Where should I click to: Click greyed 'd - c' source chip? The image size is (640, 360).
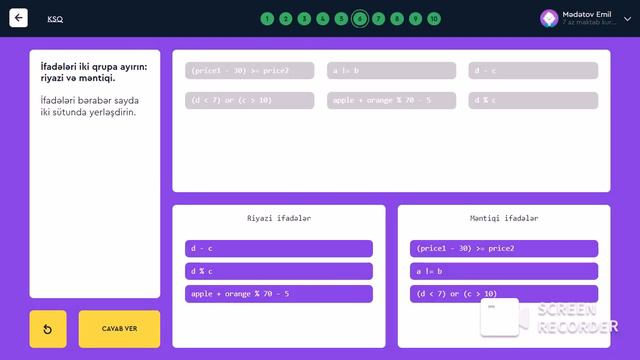point(533,71)
